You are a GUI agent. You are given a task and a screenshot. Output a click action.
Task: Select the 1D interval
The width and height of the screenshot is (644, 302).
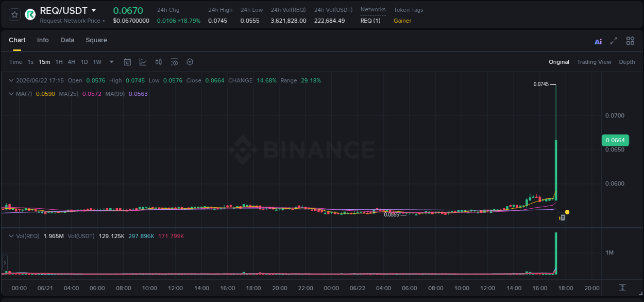pyautogui.click(x=84, y=62)
